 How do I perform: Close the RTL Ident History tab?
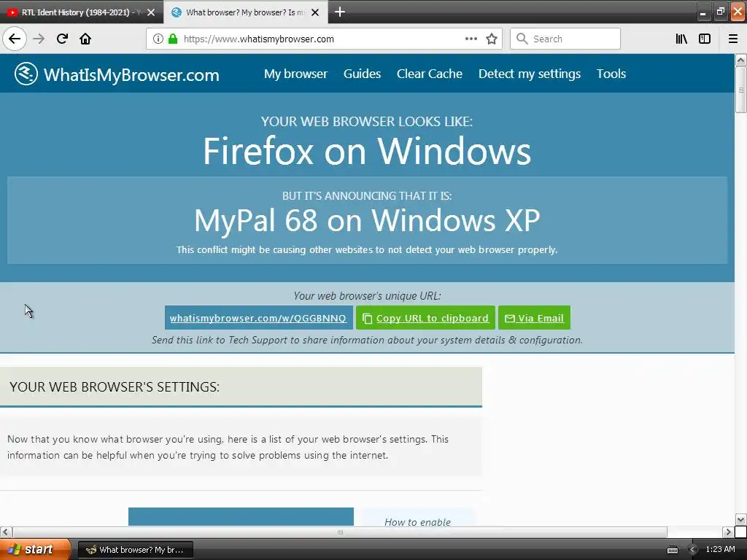(151, 12)
